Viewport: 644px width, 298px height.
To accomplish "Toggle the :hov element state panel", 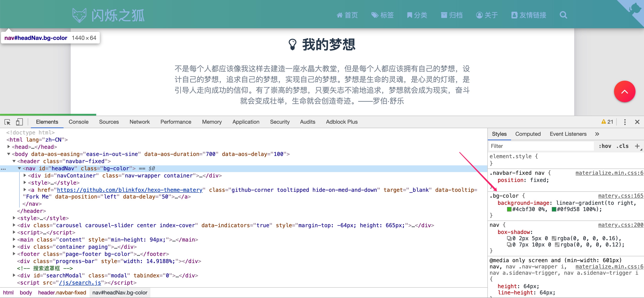I will (x=605, y=146).
